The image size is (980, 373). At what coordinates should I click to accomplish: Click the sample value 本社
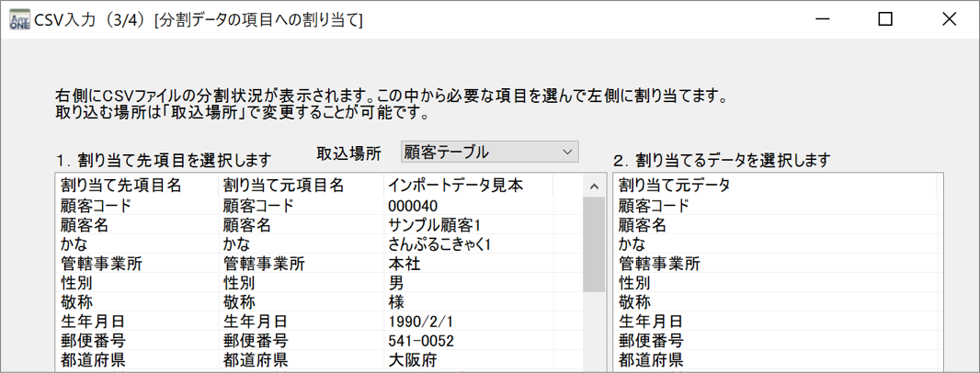(404, 264)
